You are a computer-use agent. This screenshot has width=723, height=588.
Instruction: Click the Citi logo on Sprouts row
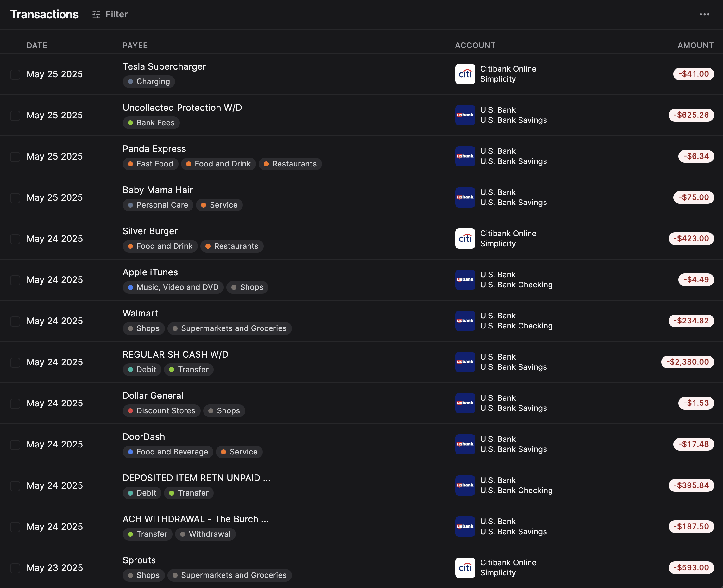(x=465, y=568)
